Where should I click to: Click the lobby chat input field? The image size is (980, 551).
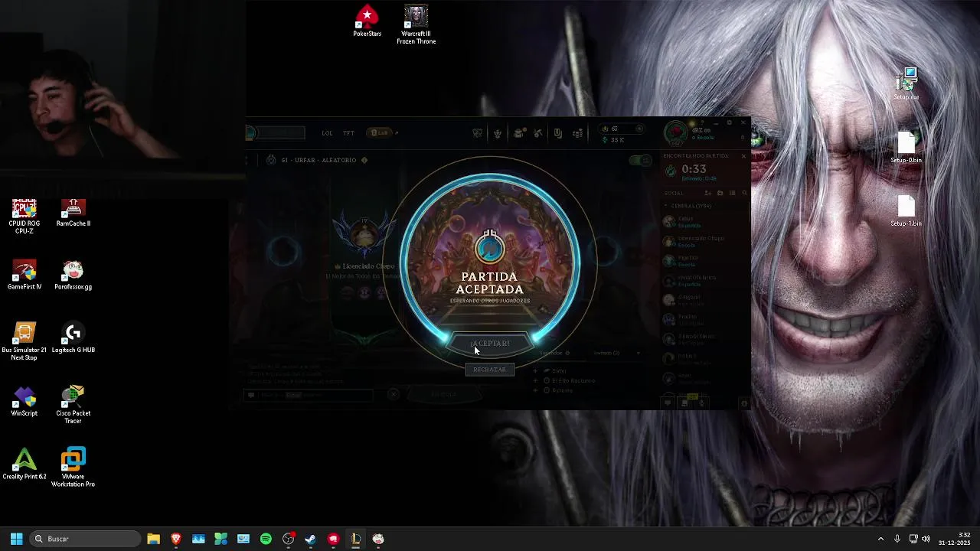(x=310, y=395)
